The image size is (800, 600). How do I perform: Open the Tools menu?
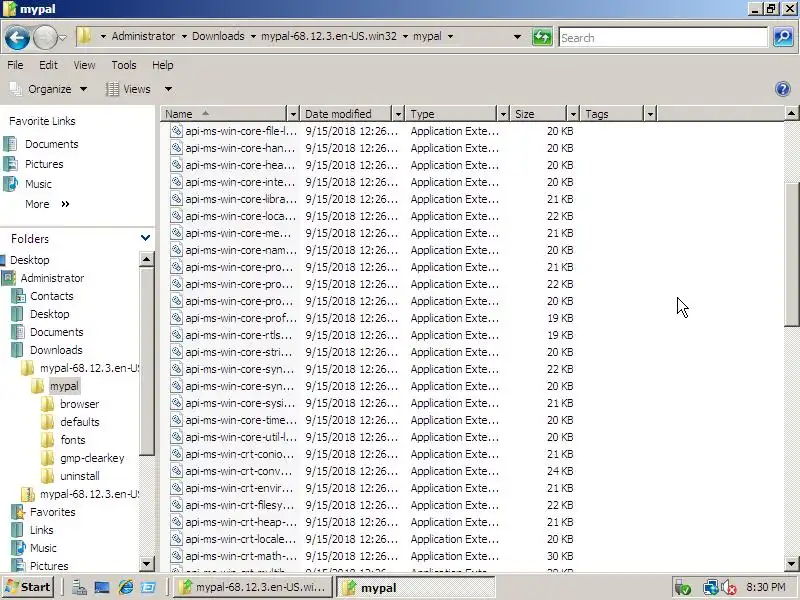124,65
